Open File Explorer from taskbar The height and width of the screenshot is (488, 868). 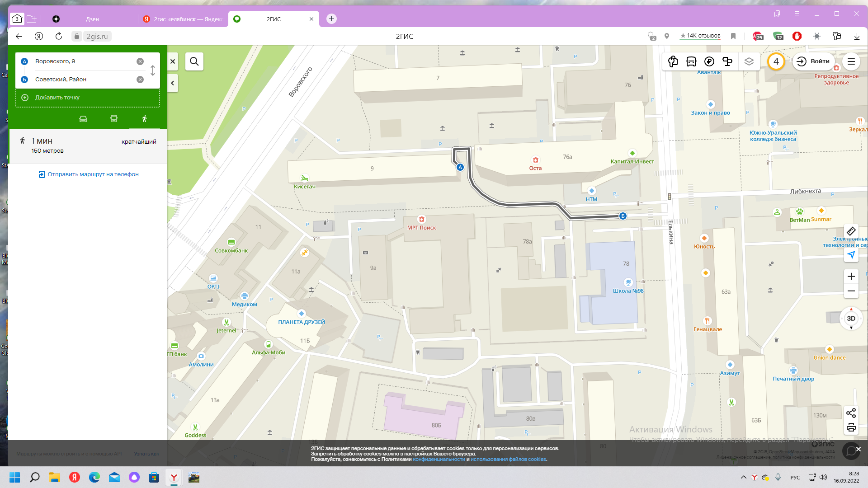55,477
